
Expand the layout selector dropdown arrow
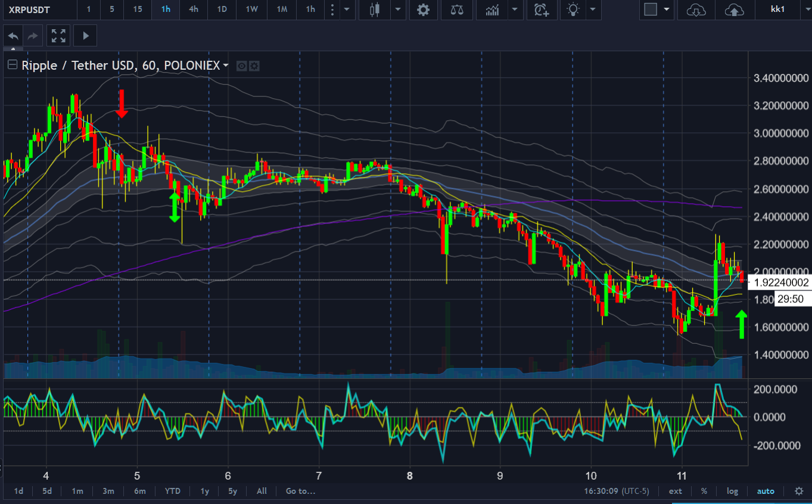pyautogui.click(x=667, y=10)
